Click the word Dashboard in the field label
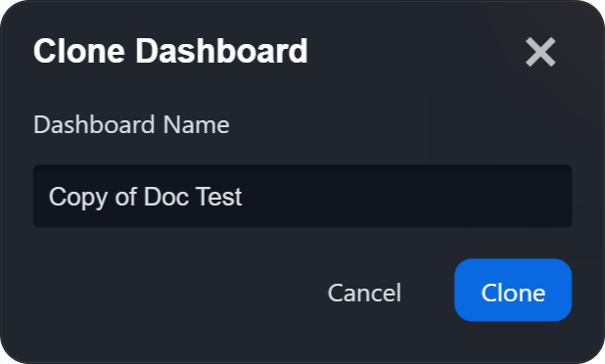605x364 pixels. (95, 124)
